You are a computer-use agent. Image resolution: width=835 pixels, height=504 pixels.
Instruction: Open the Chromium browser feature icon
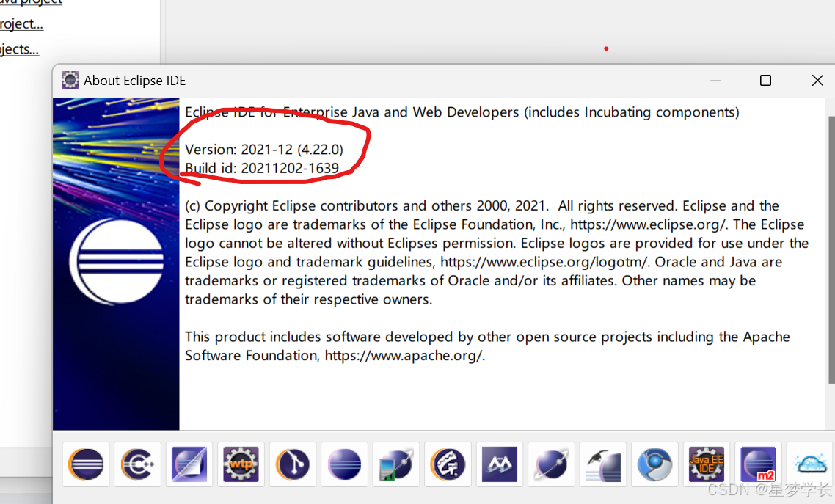(654, 464)
